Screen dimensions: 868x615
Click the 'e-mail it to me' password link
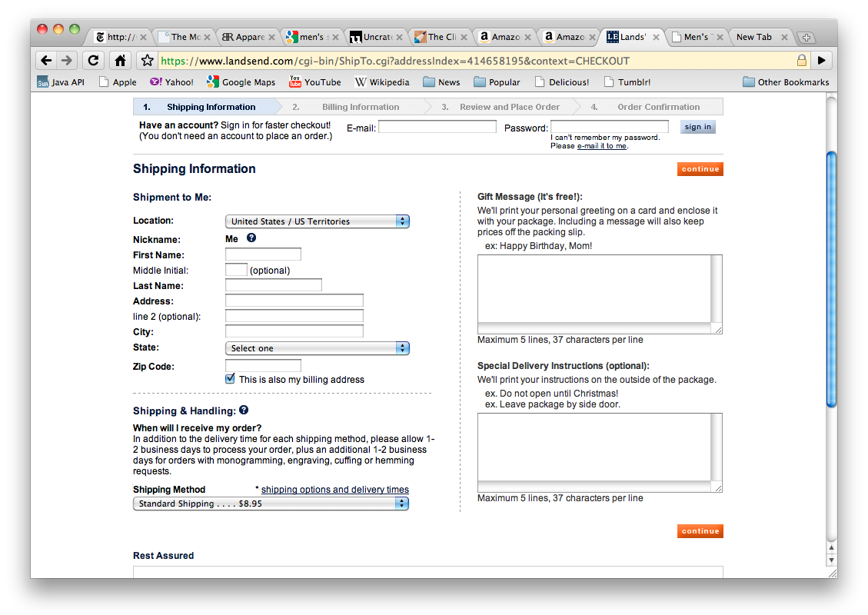click(x=602, y=146)
